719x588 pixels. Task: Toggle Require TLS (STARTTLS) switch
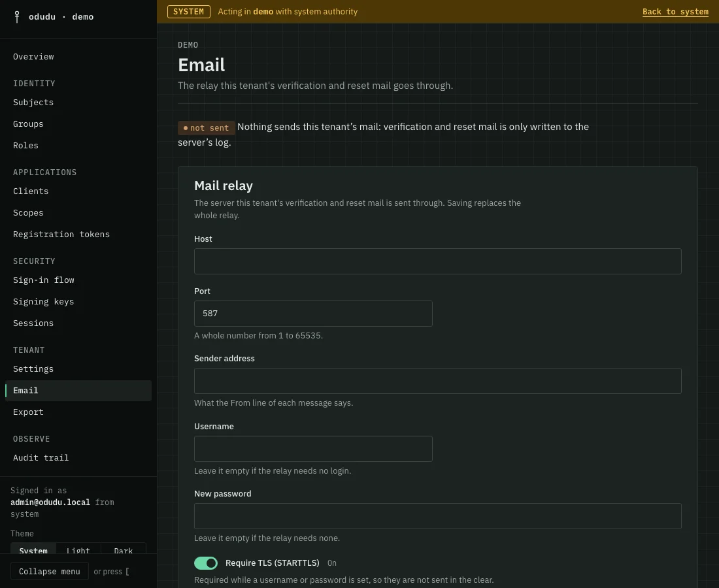click(x=206, y=563)
